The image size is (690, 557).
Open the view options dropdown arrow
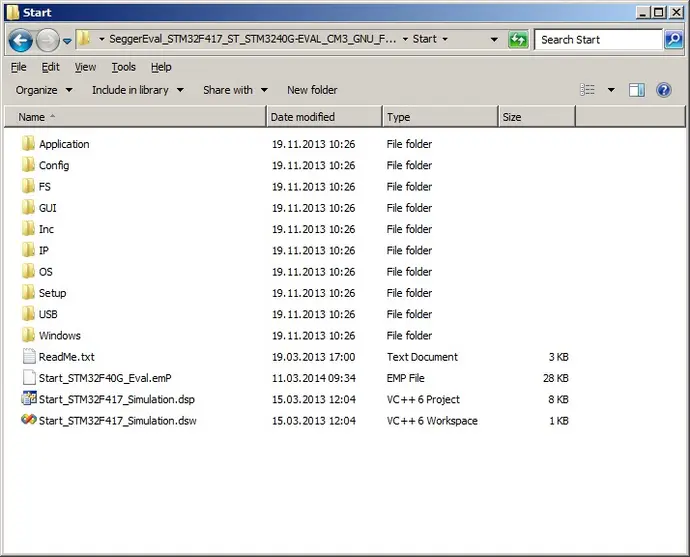pyautogui.click(x=611, y=90)
